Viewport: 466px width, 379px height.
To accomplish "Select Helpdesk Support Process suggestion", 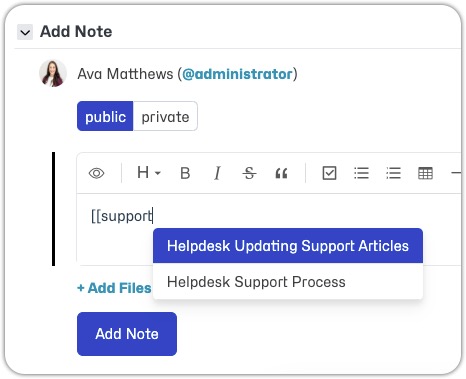I will 288,281.
